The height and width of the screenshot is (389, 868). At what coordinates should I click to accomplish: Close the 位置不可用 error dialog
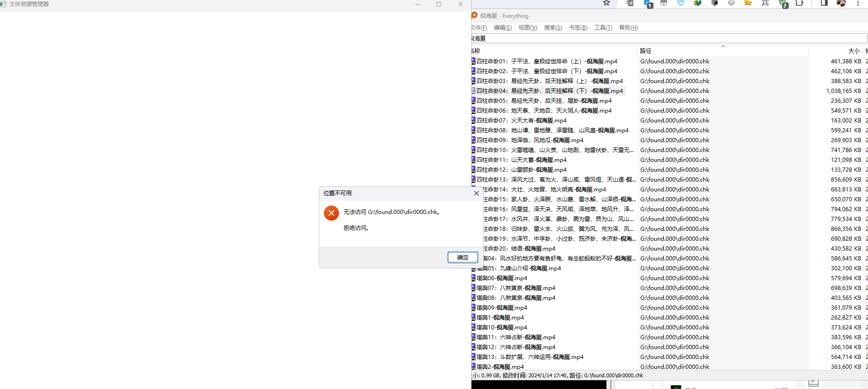(476, 193)
